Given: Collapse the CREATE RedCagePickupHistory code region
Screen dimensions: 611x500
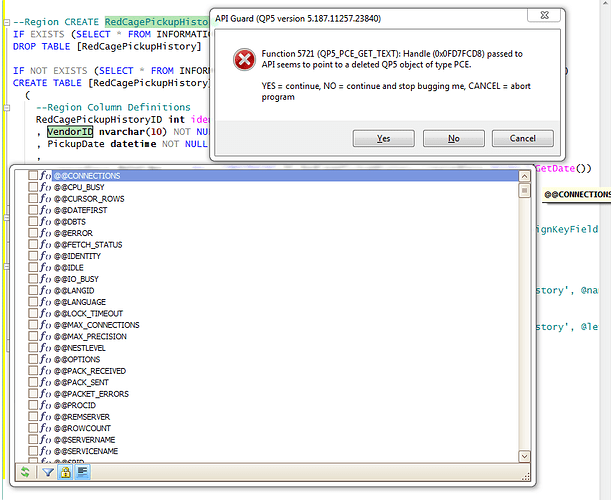Looking at the screenshot, I should pos(7,23).
